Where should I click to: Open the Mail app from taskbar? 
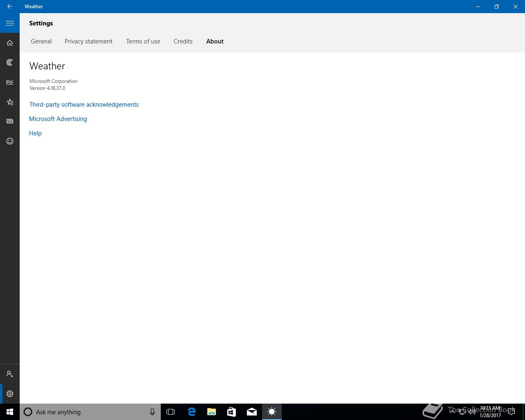(x=251, y=412)
